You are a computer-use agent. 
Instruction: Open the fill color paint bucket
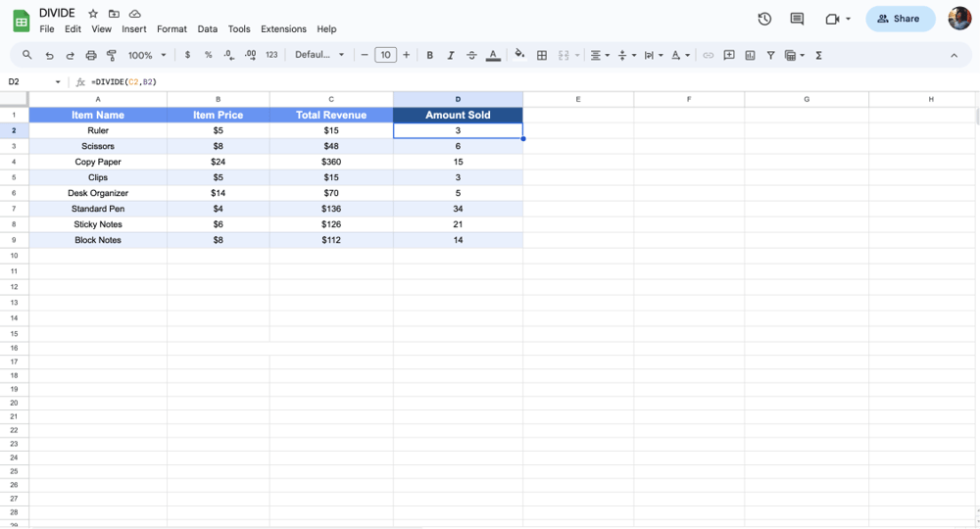coord(519,56)
